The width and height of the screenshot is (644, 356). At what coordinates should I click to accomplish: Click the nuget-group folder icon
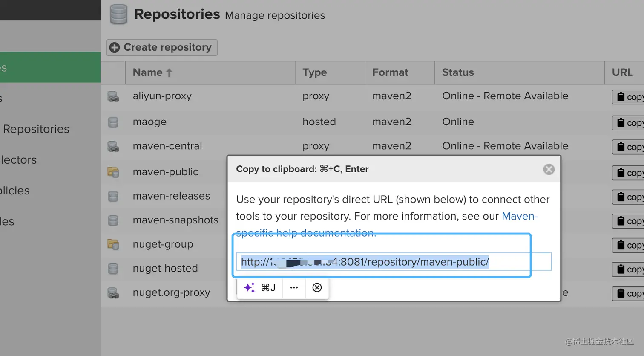pos(113,245)
